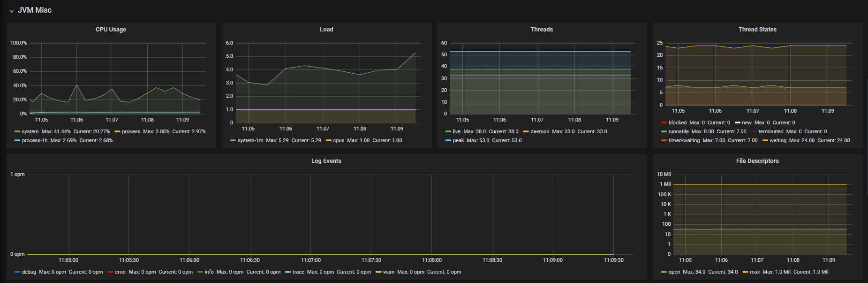This screenshot has height=283, width=868.
Task: Toggle the new series in Thread States
Action: tap(747, 122)
